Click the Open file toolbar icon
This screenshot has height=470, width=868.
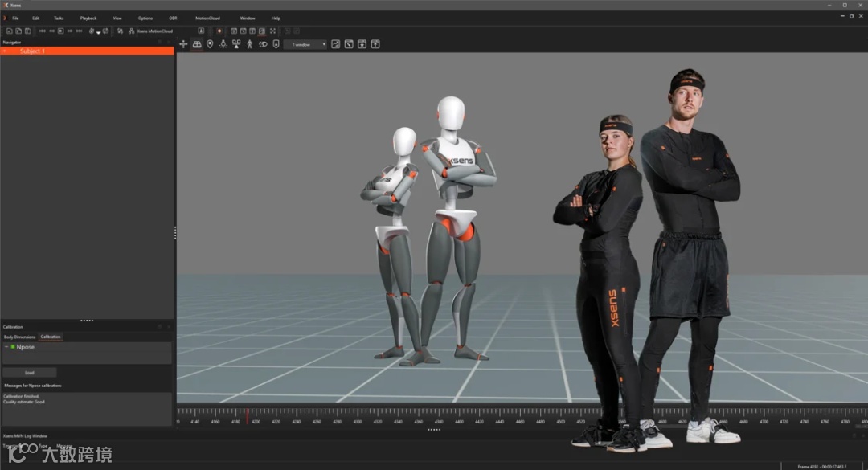pyautogui.click(x=18, y=31)
